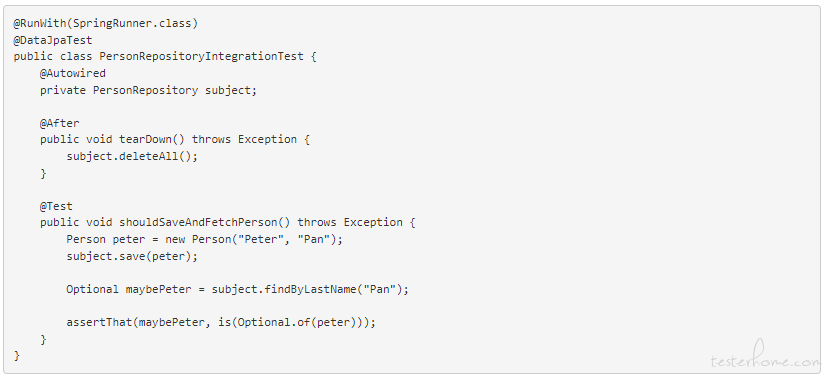The image size is (823, 379).
Task: Click the @Autowired annotation
Action: 73,73
